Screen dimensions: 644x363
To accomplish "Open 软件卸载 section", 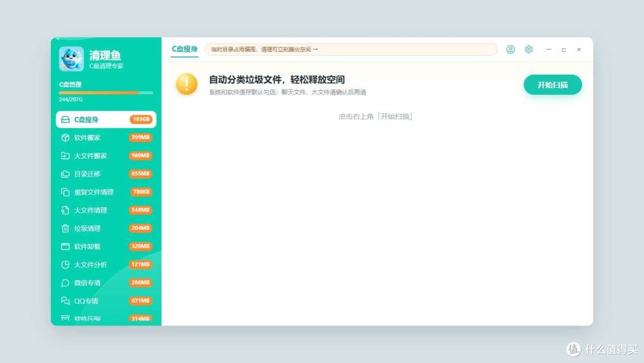I will coord(106,246).
